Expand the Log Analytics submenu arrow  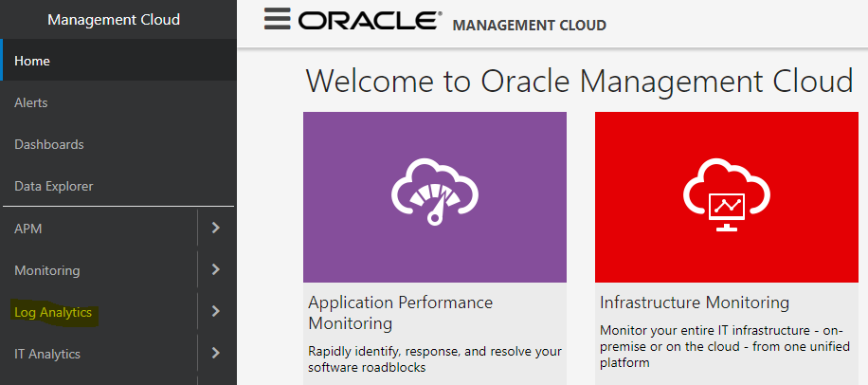coord(216,312)
